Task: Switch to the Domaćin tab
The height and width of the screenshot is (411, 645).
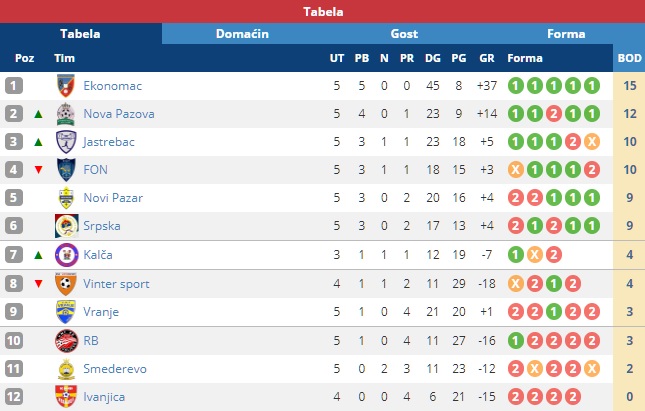Action: tap(242, 34)
